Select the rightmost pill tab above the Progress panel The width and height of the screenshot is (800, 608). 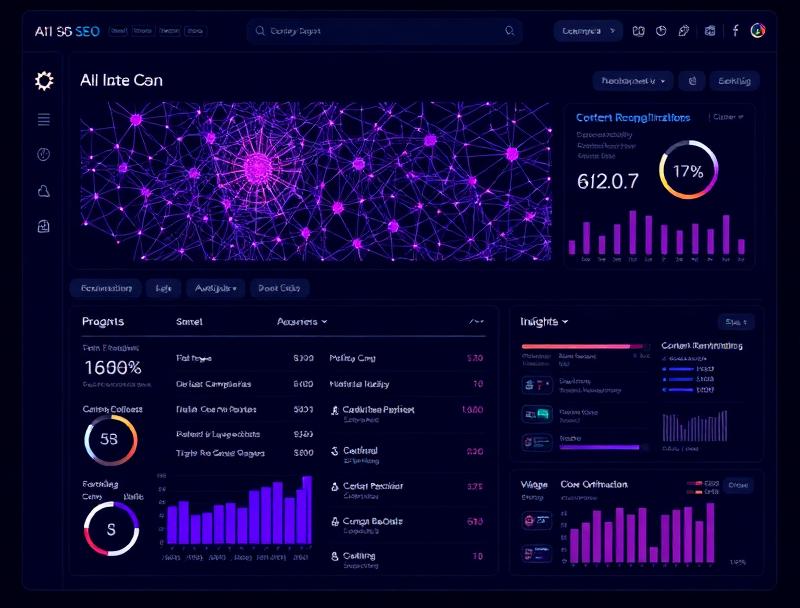pyautogui.click(x=281, y=288)
